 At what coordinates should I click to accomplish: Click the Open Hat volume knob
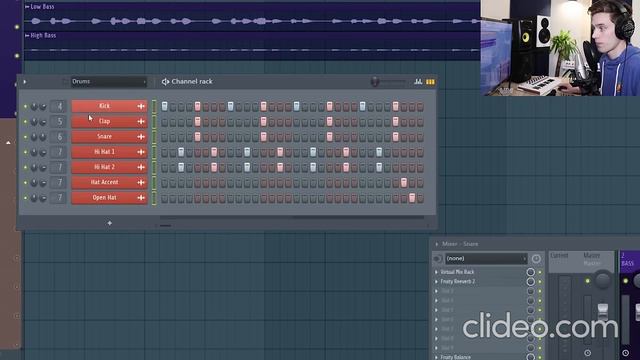click(43, 198)
